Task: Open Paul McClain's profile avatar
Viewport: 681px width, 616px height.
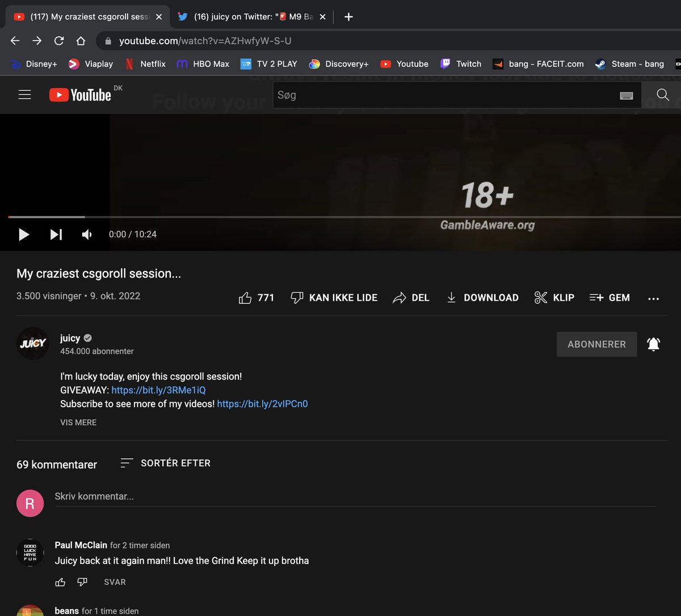Action: pyautogui.click(x=30, y=552)
